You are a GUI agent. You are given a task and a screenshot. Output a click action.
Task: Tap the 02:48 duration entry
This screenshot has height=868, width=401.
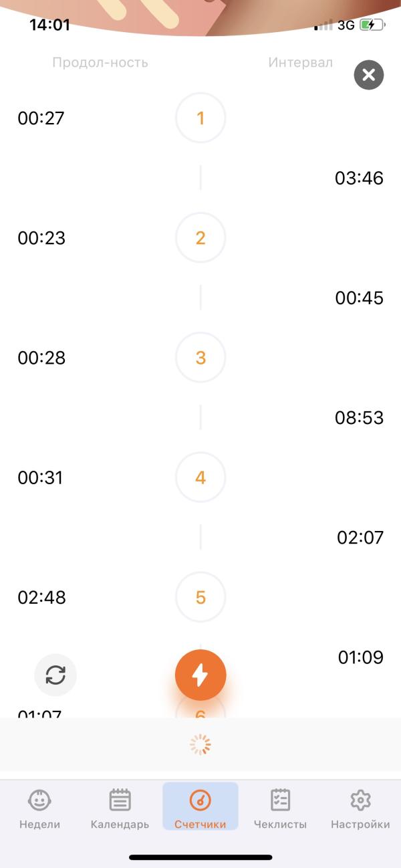42,597
